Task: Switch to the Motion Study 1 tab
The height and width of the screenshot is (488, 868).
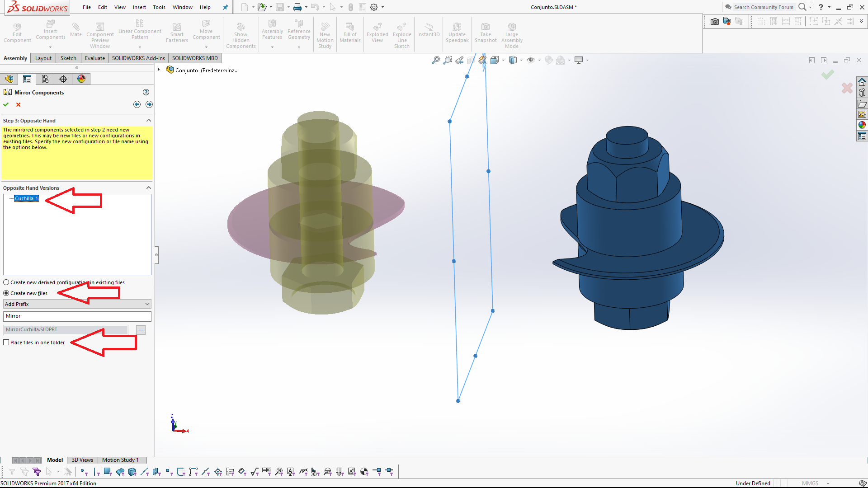Action: 121,460
